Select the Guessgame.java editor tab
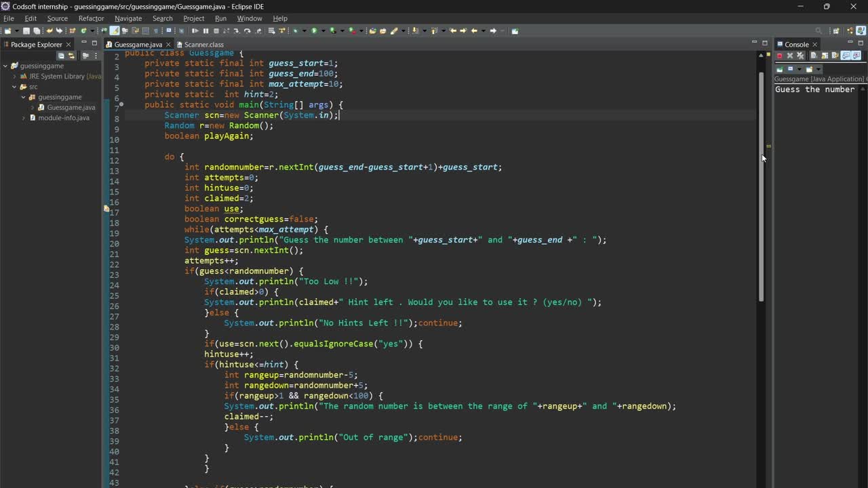The width and height of the screenshot is (868, 488). [138, 44]
